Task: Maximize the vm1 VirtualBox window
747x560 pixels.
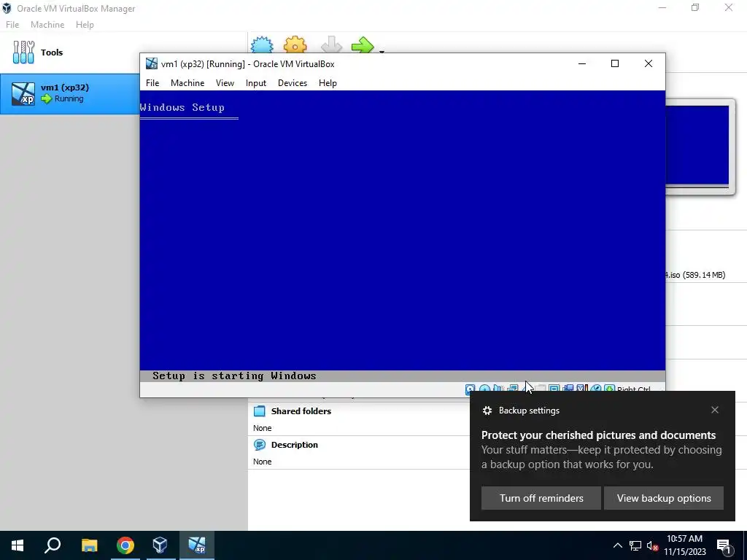Action: [614, 64]
